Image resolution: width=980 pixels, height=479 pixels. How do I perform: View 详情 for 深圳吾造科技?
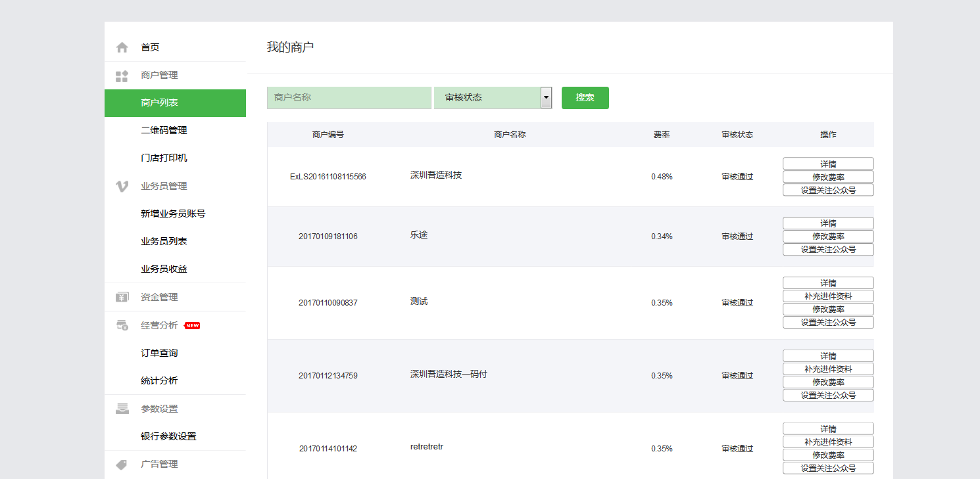click(827, 163)
